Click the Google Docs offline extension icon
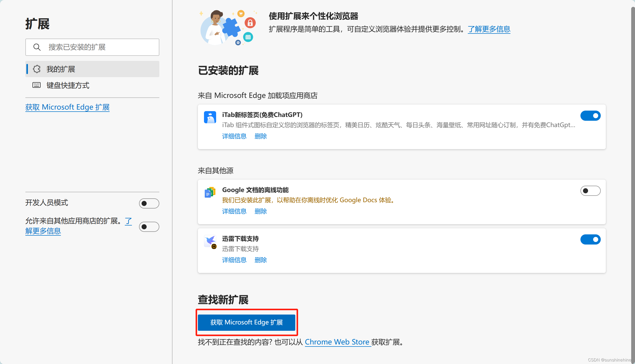This screenshot has height=364, width=635. [210, 193]
